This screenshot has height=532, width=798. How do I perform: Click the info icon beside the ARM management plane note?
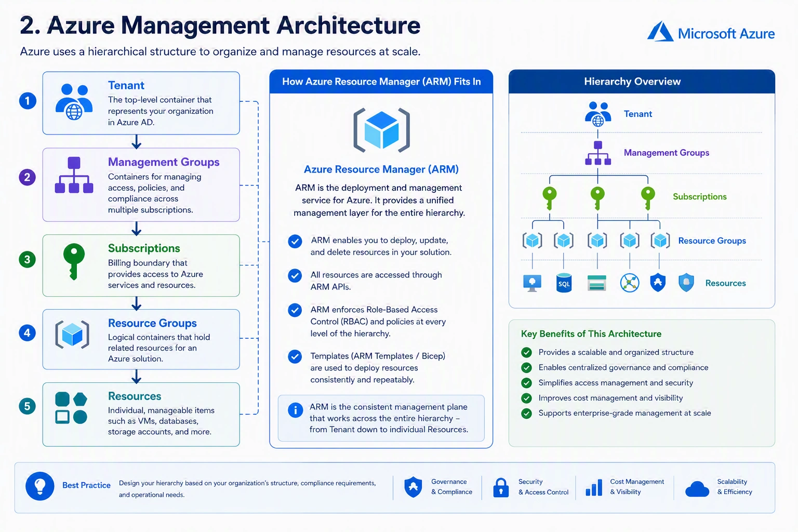tap(296, 410)
